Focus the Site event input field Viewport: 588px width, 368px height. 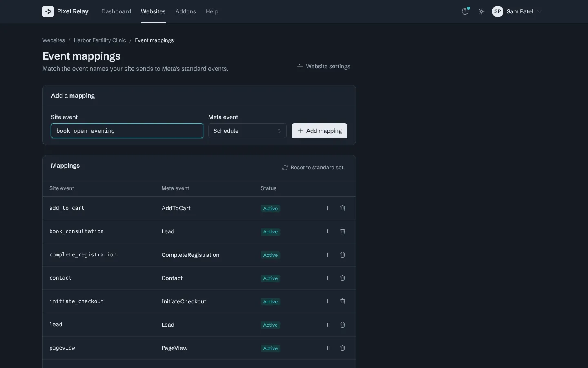click(127, 131)
